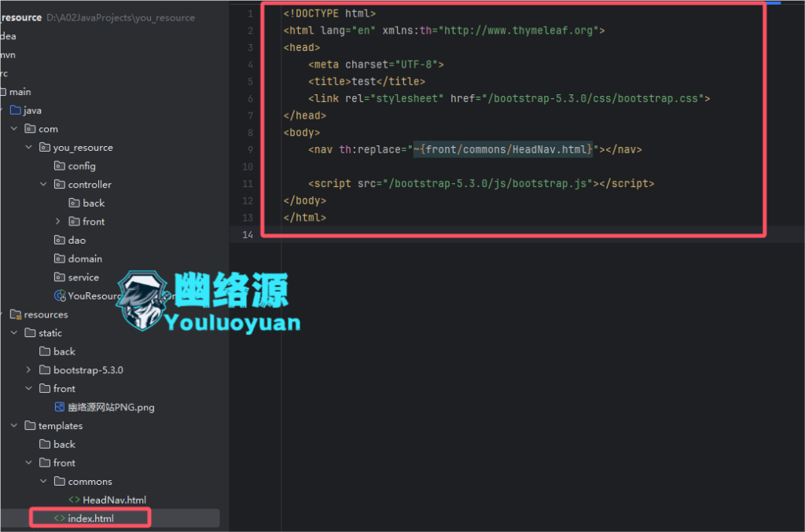805x532 pixels.
Task: Click the controller back package icon
Action: (75, 203)
